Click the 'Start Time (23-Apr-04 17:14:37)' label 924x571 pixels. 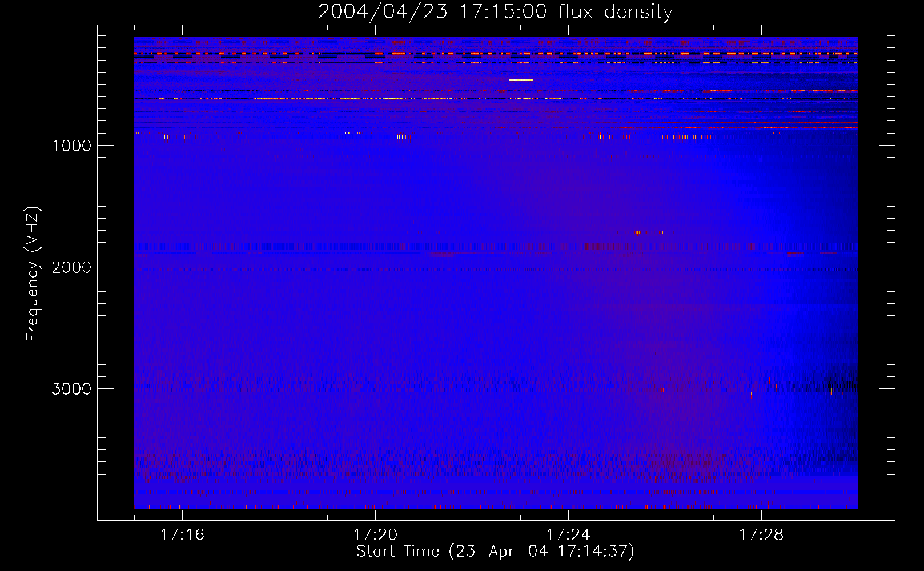(x=495, y=552)
